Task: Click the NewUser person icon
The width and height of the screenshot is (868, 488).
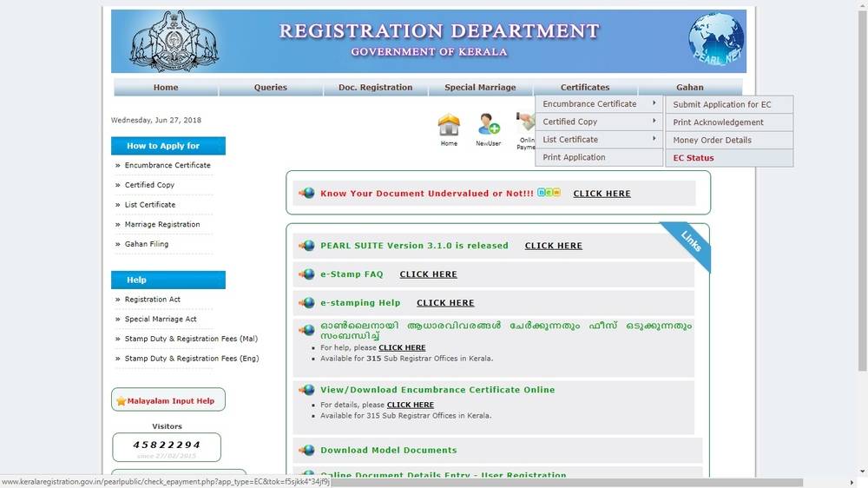Action: (x=489, y=124)
